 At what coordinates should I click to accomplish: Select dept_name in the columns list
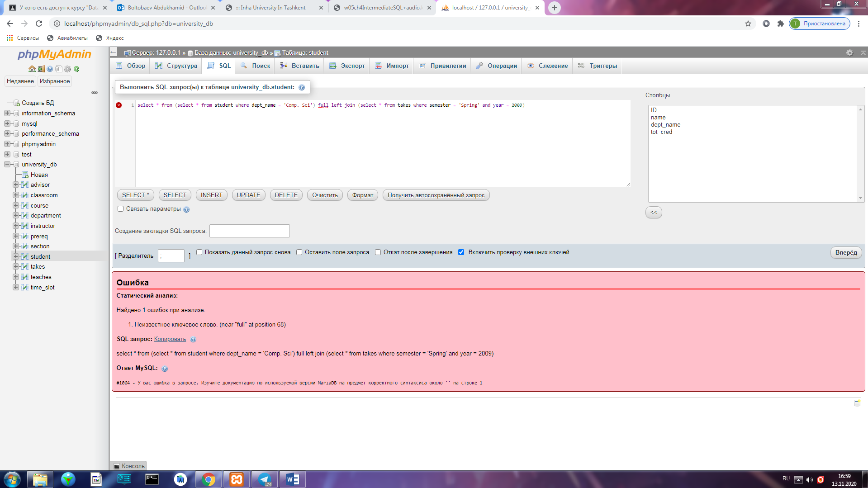[x=665, y=125]
